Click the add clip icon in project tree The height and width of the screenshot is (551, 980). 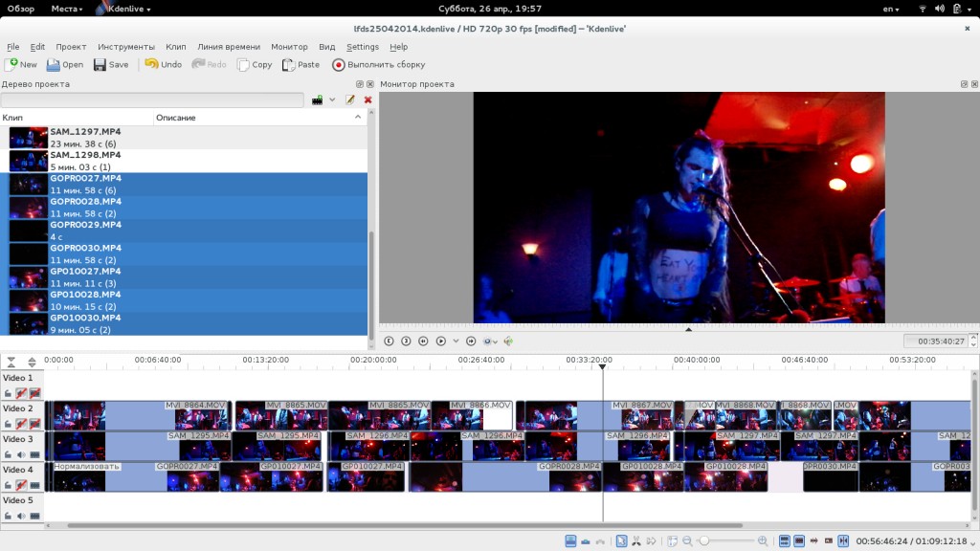tap(318, 99)
